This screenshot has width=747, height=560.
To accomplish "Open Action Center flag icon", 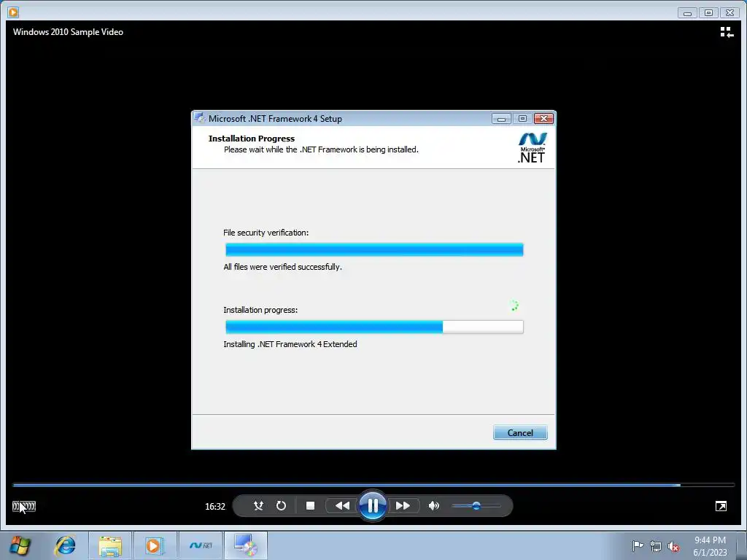I will [637, 546].
